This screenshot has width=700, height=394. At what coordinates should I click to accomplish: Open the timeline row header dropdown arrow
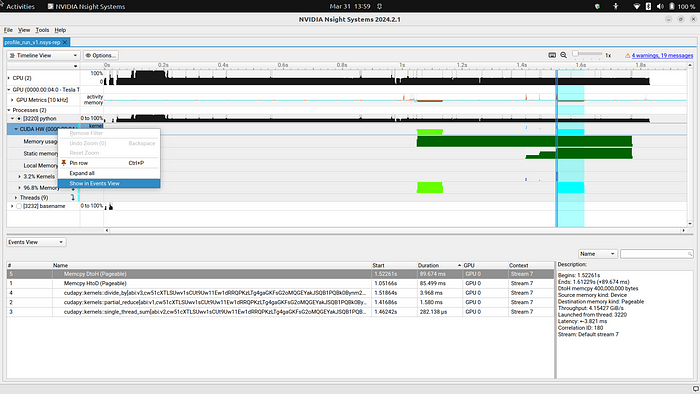(x=75, y=66)
